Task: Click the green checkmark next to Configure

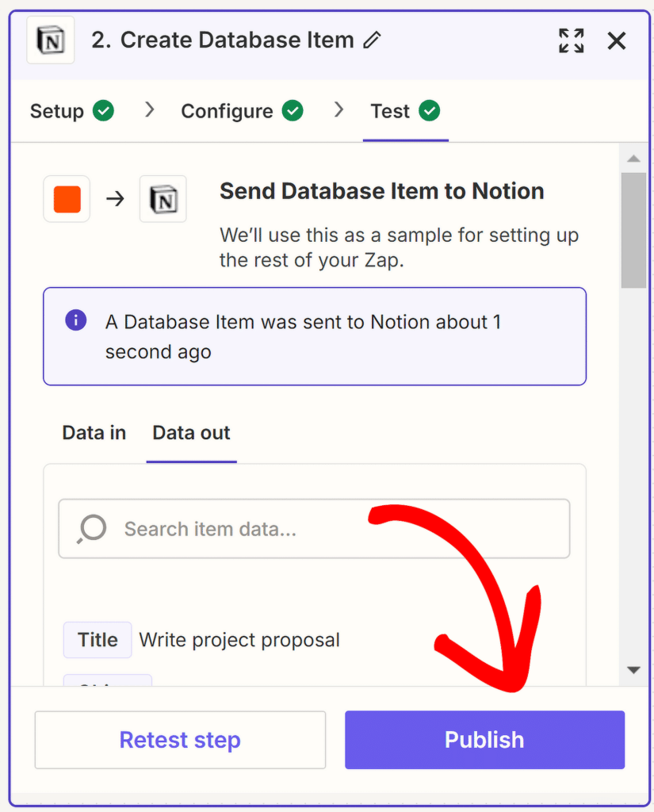Action: pyautogui.click(x=293, y=111)
